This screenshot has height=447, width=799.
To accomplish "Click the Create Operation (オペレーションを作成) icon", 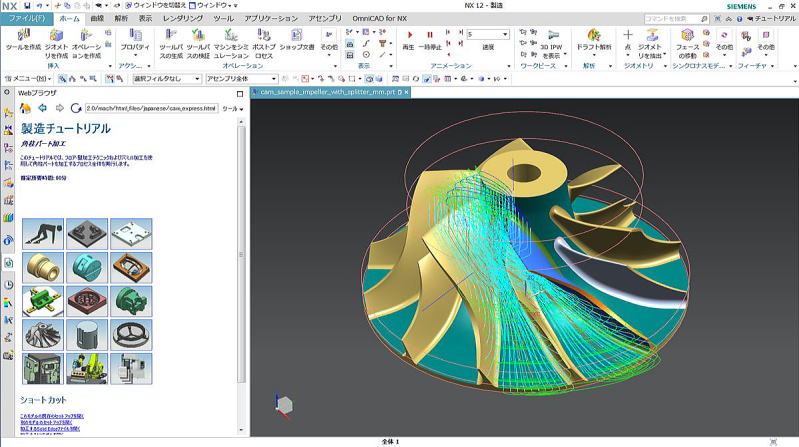I will click(86, 35).
